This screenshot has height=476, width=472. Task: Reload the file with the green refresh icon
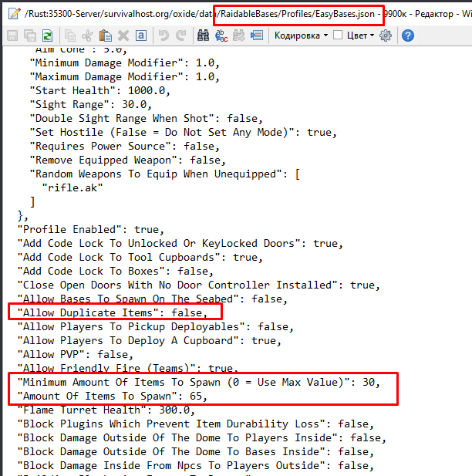pos(47,35)
